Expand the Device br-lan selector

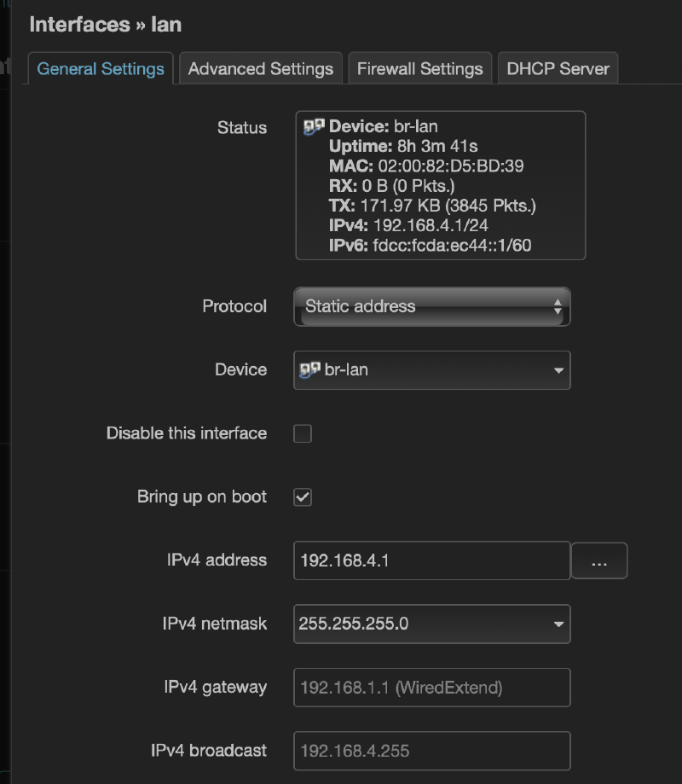(x=431, y=370)
